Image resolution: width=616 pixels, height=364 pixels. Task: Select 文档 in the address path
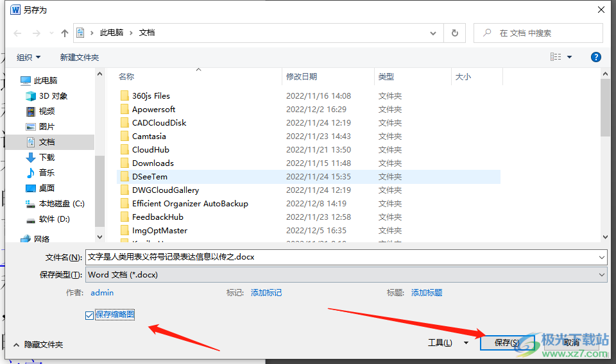[x=147, y=33]
